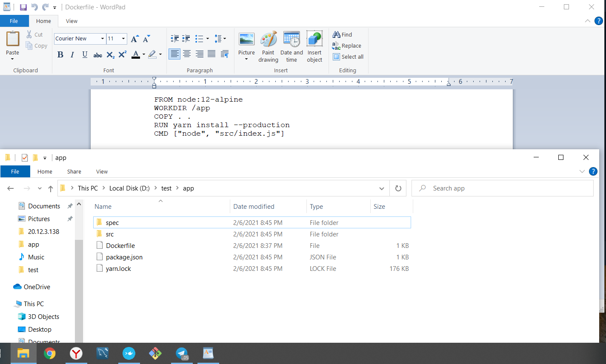Open File Explorer File menu
606x364 pixels.
coord(15,171)
